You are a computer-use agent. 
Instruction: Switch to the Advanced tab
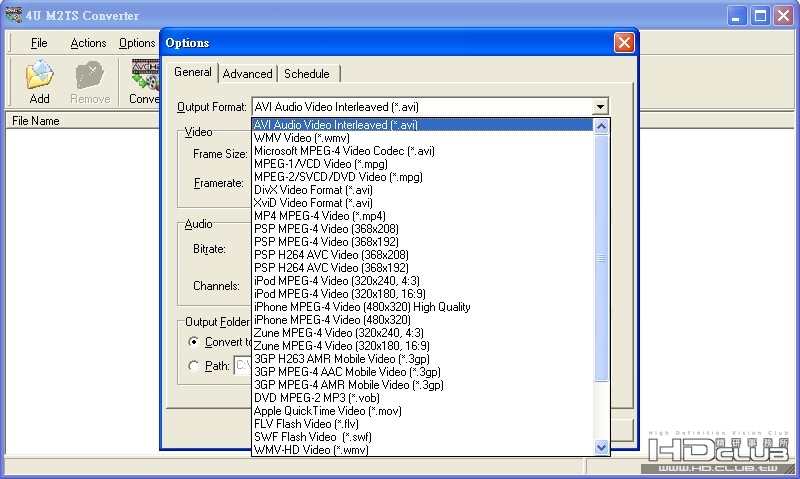247,73
